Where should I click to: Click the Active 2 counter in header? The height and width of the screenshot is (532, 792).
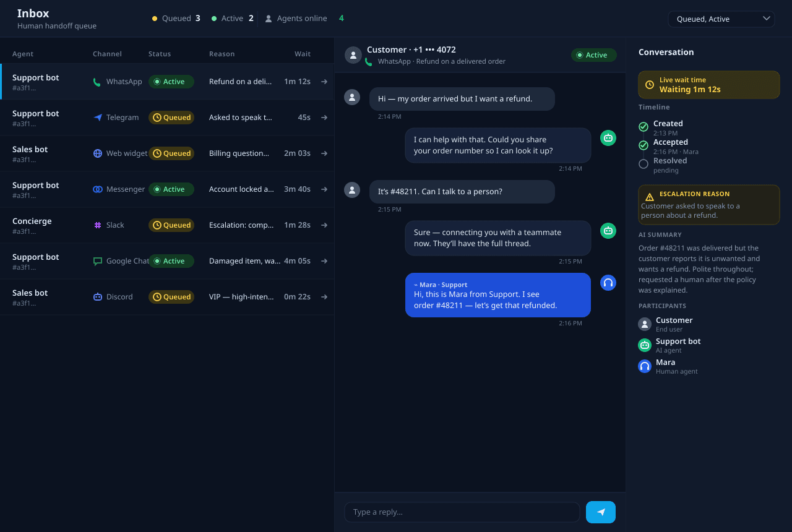point(233,19)
